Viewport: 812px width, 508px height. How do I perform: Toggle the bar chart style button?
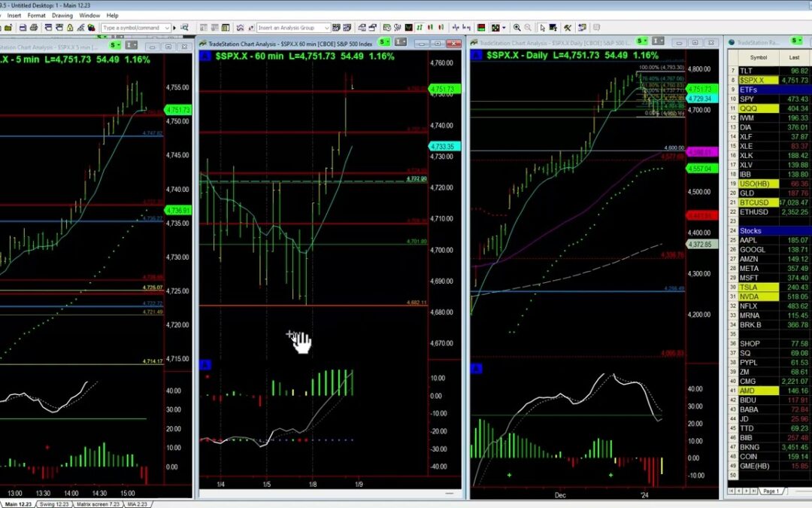(420, 28)
